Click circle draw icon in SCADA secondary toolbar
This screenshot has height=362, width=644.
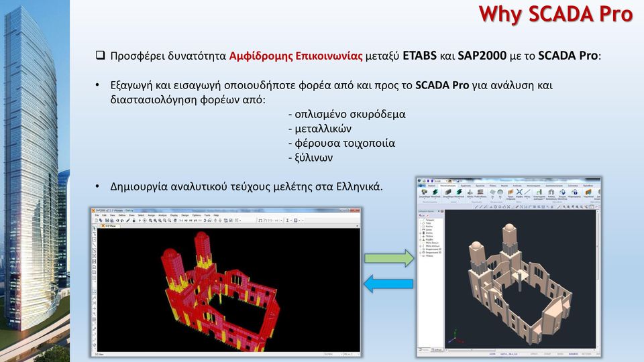495,207
